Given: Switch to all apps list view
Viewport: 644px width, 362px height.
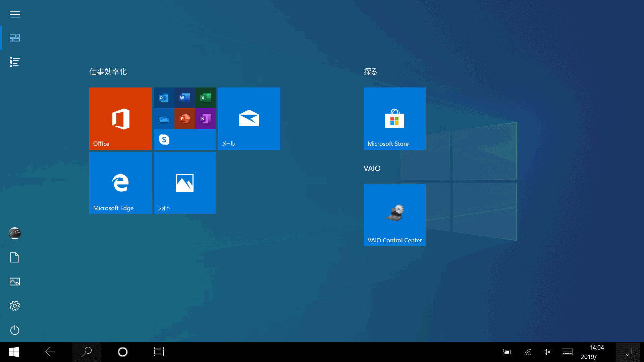Looking at the screenshot, I should pyautogui.click(x=15, y=62).
